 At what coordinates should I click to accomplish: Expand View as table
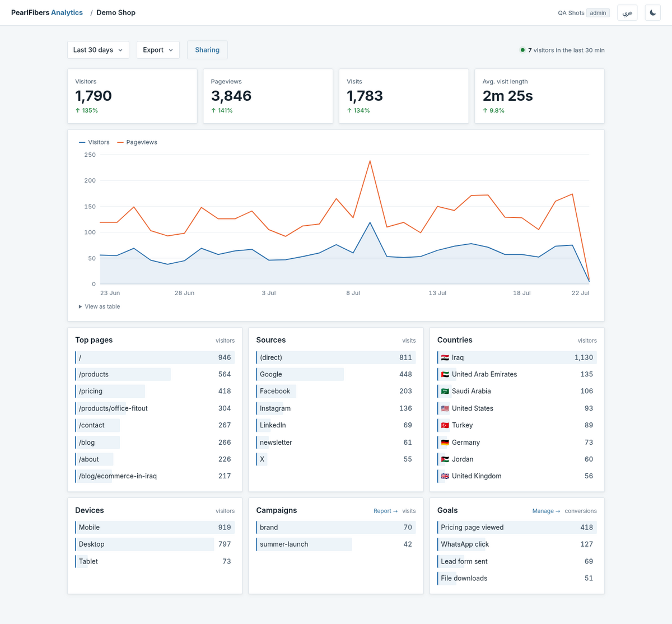click(99, 306)
